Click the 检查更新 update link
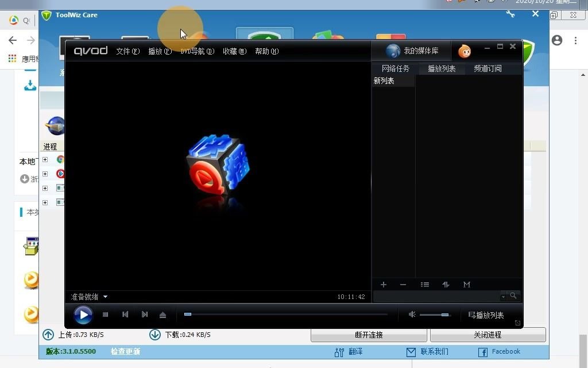588x368 pixels. [125, 351]
